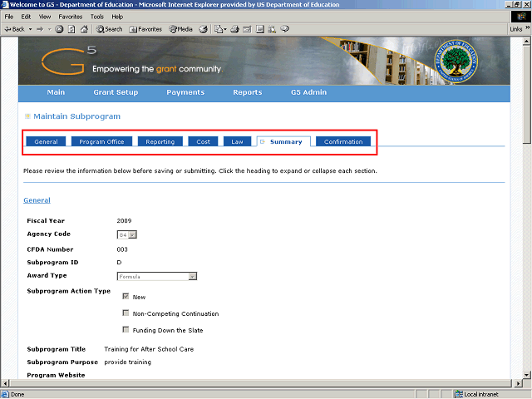Toggle the New checkbox
This screenshot has width=532, height=399.
pos(126,296)
